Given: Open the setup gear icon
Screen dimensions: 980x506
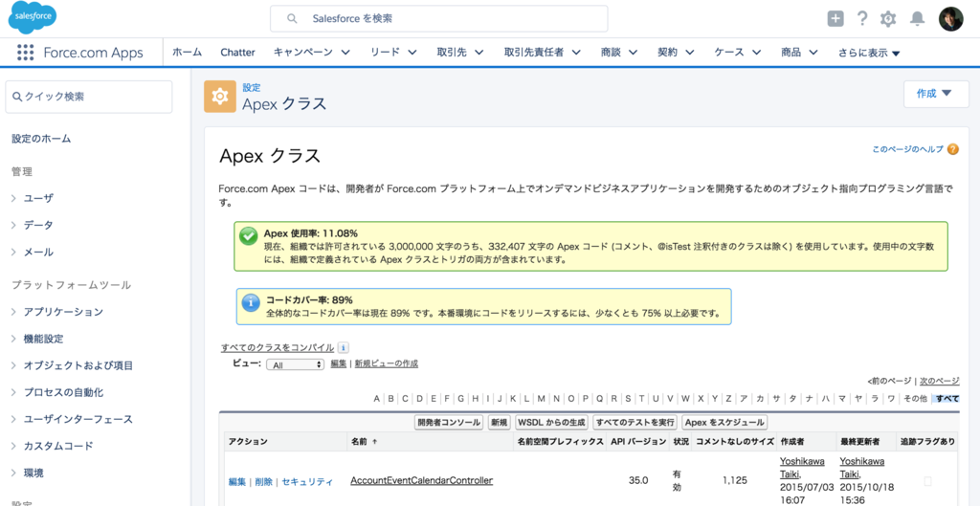Looking at the screenshot, I should 888,19.
